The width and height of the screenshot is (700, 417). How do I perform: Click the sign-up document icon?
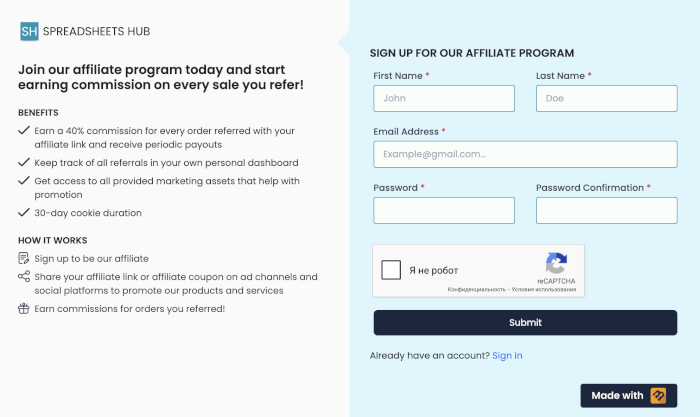tap(23, 258)
